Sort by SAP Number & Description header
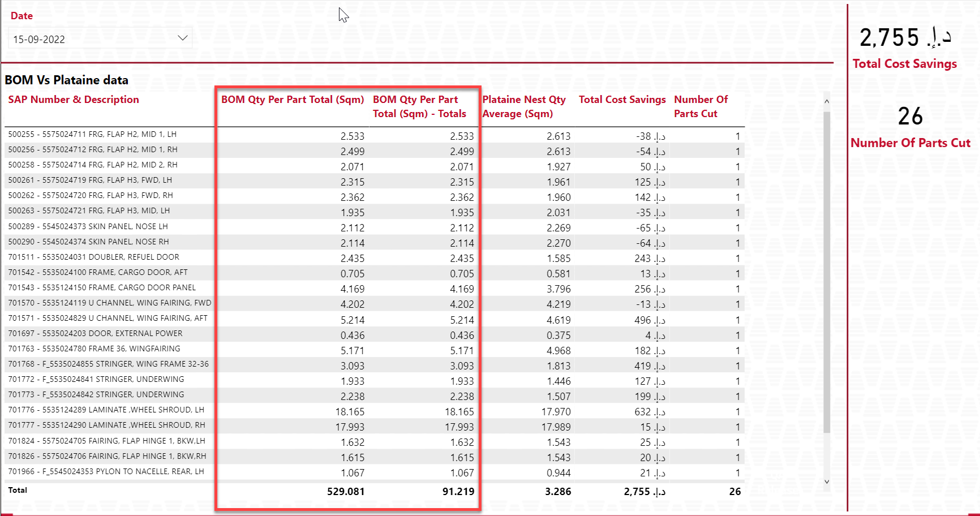Viewport: 980px width, 516px height. (74, 100)
